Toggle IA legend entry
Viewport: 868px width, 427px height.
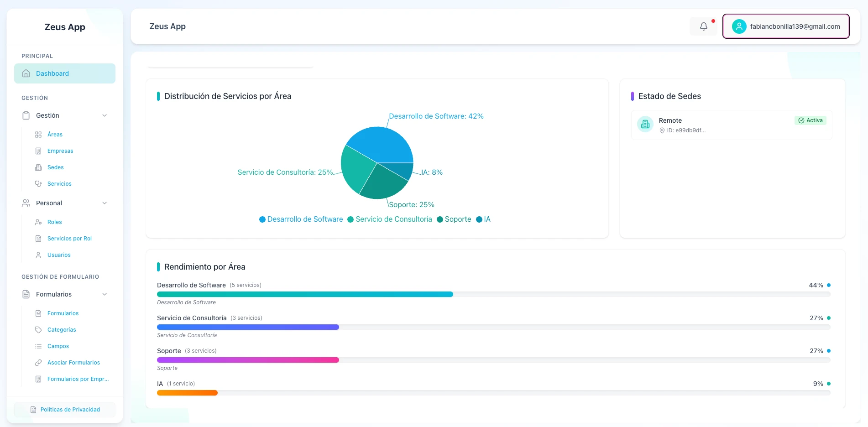tap(483, 219)
